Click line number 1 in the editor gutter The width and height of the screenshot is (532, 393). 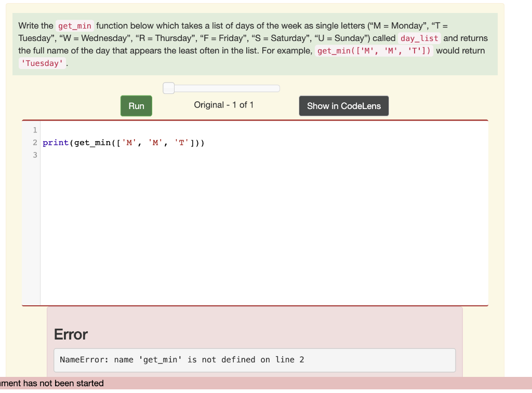(x=34, y=130)
